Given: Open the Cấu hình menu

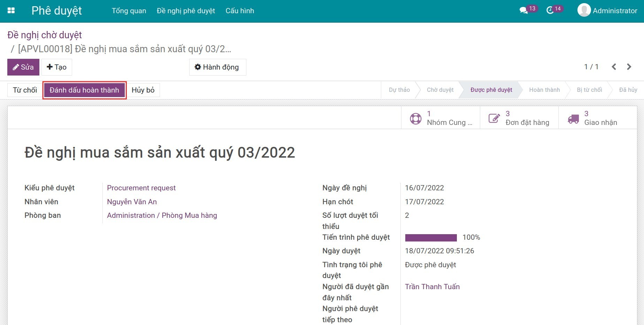Looking at the screenshot, I should (240, 11).
